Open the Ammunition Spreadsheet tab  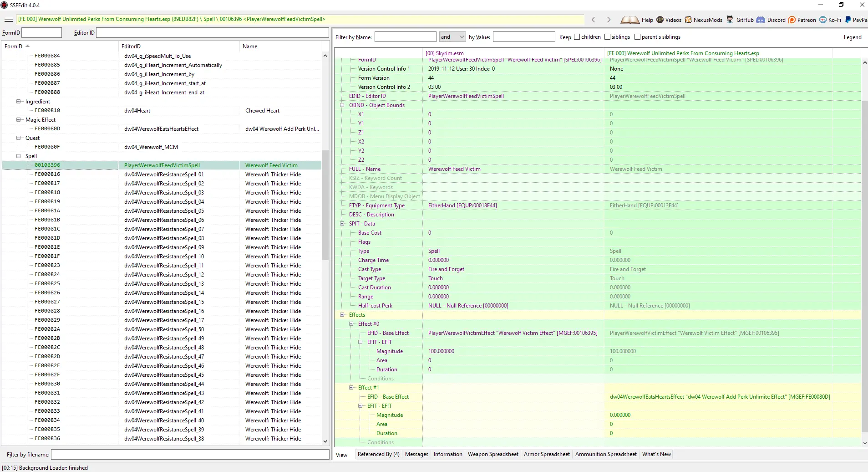click(606, 454)
